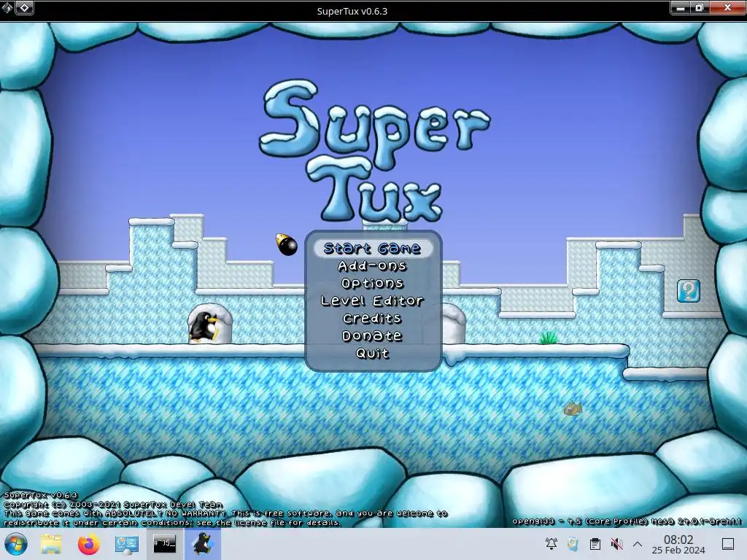Minimize the SuperTux window
The image size is (747, 560).
coord(681,7)
